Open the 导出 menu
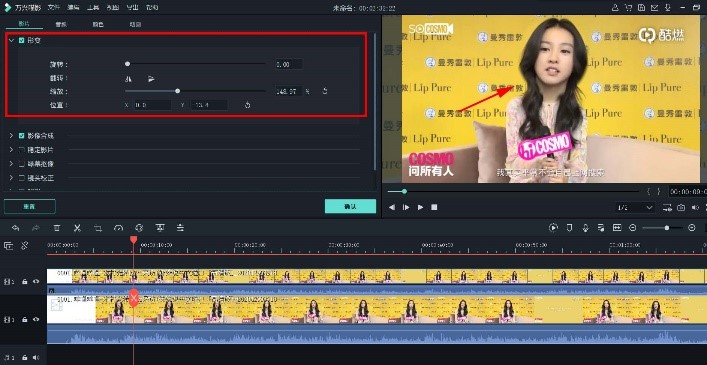This screenshot has height=365, width=707. point(133,8)
